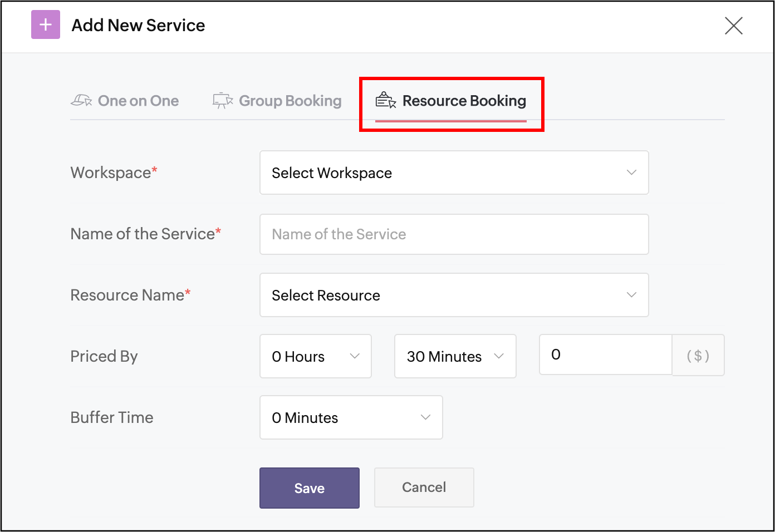775x532 pixels.
Task: Select the Resource Booking tab
Action: tap(464, 101)
